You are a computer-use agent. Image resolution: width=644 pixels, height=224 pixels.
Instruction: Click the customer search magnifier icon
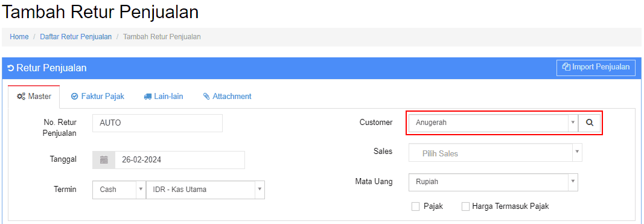589,123
